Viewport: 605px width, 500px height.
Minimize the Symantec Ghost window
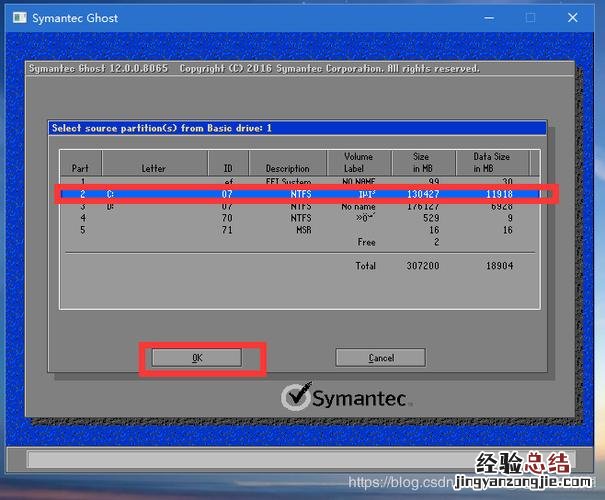[489, 18]
